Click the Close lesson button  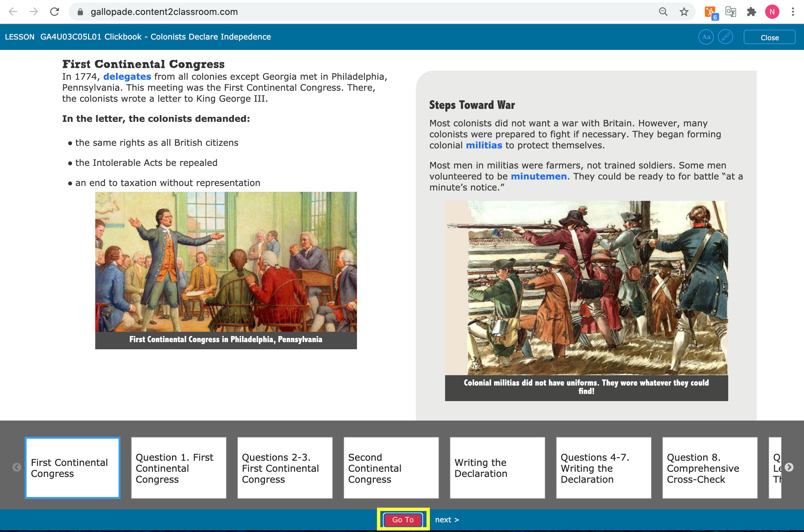pos(769,37)
